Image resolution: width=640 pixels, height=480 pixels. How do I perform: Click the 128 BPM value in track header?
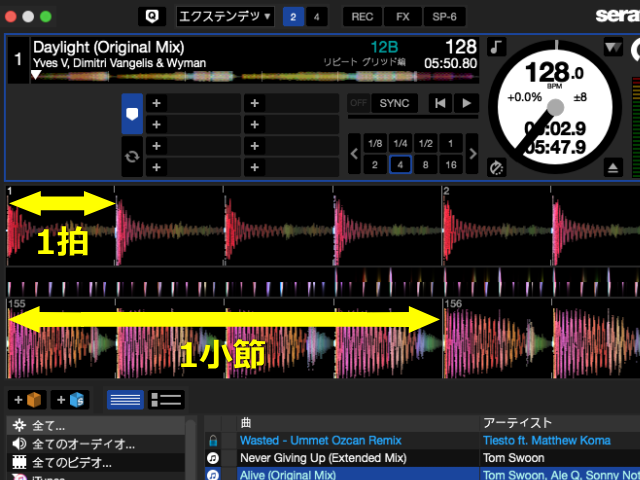[x=461, y=47]
